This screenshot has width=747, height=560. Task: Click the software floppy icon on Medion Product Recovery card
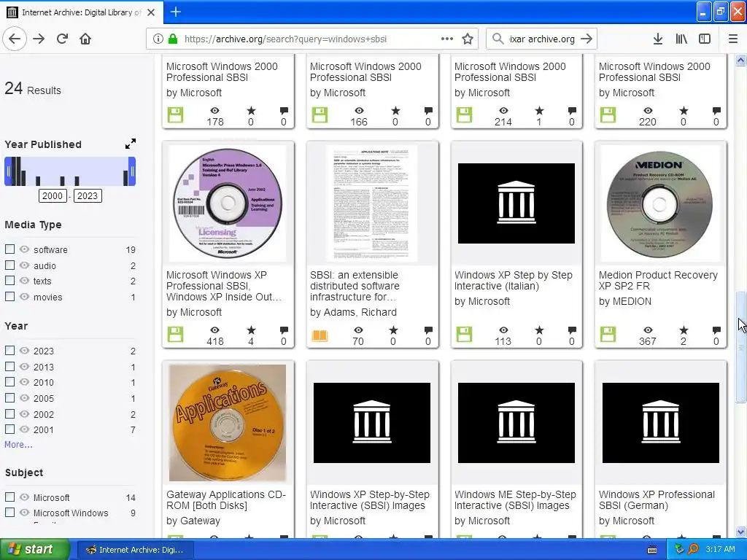(608, 334)
